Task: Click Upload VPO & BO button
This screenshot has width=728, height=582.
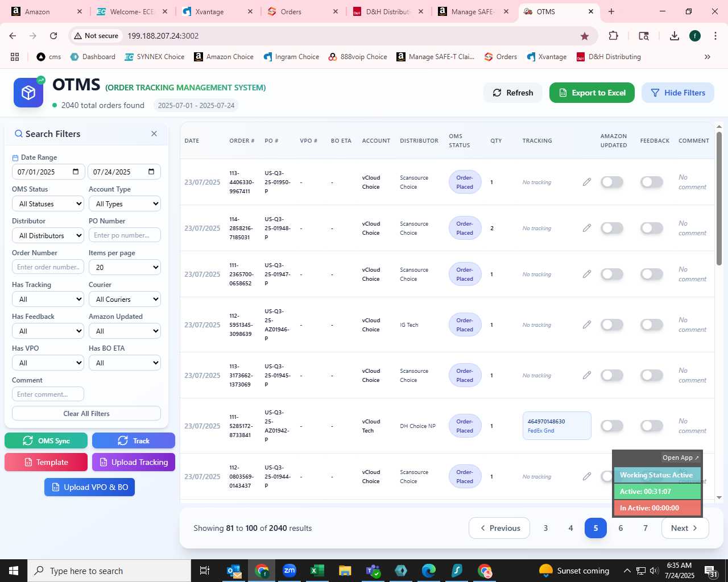Action: click(x=89, y=487)
